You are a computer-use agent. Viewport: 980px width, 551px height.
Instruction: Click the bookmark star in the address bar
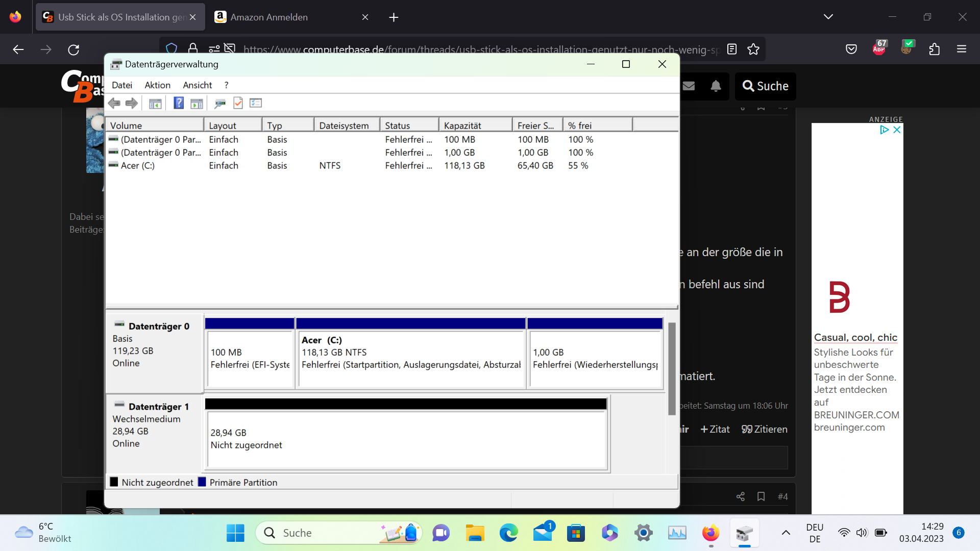click(x=754, y=49)
